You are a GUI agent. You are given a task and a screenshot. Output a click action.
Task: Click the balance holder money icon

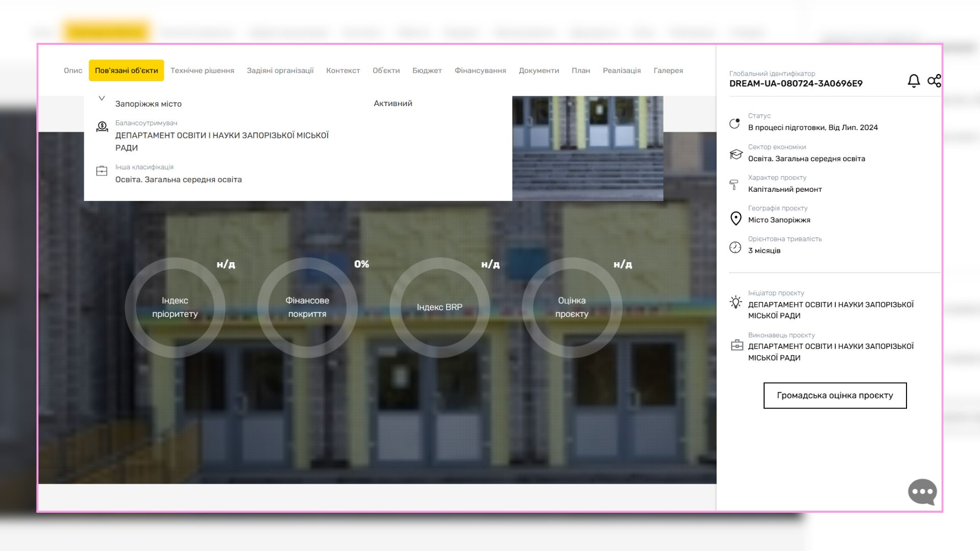click(x=102, y=127)
